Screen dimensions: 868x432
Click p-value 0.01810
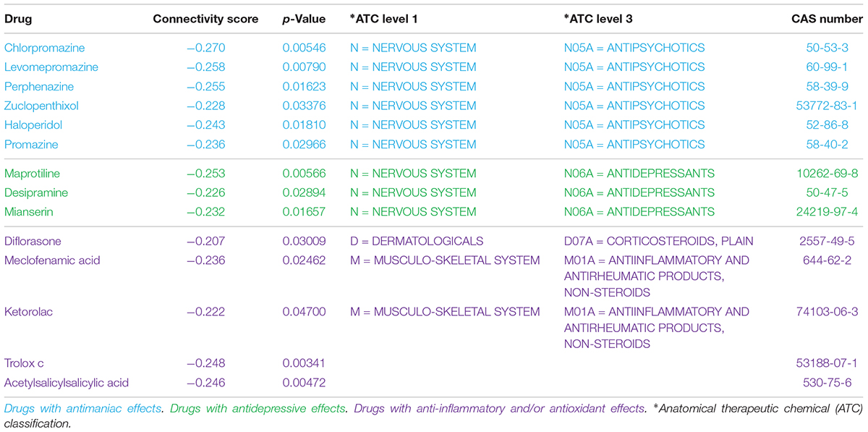coord(304,125)
